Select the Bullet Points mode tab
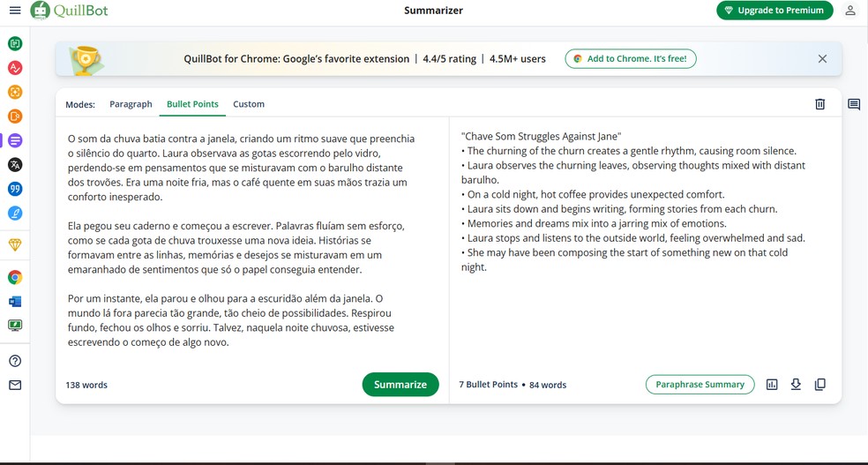Viewport: 868px width, 465px height. (192, 104)
